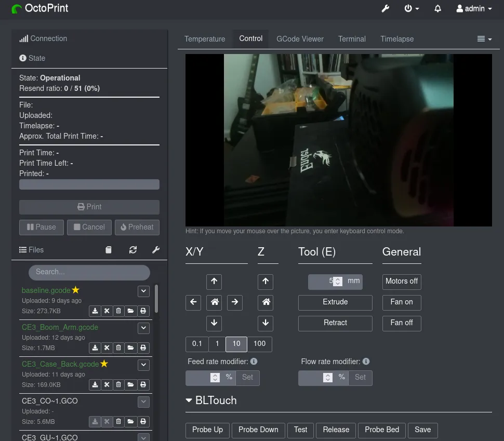The image size is (504, 441).
Task: Turn the Fan on
Action: [x=402, y=302]
